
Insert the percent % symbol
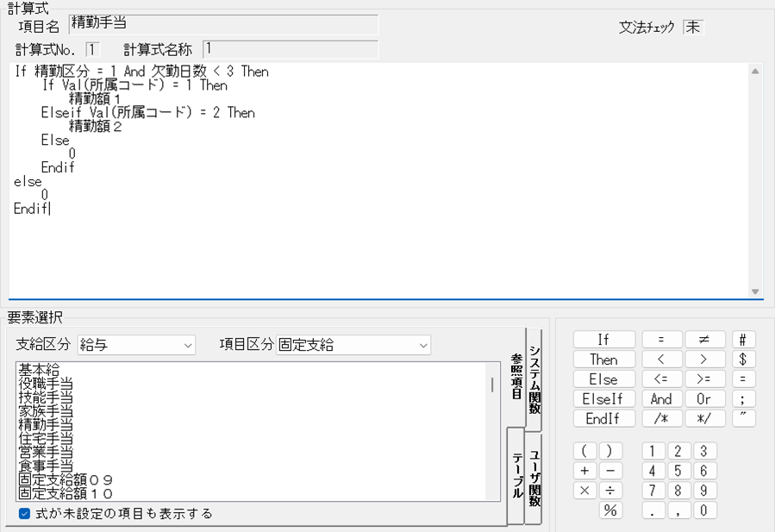point(610,510)
